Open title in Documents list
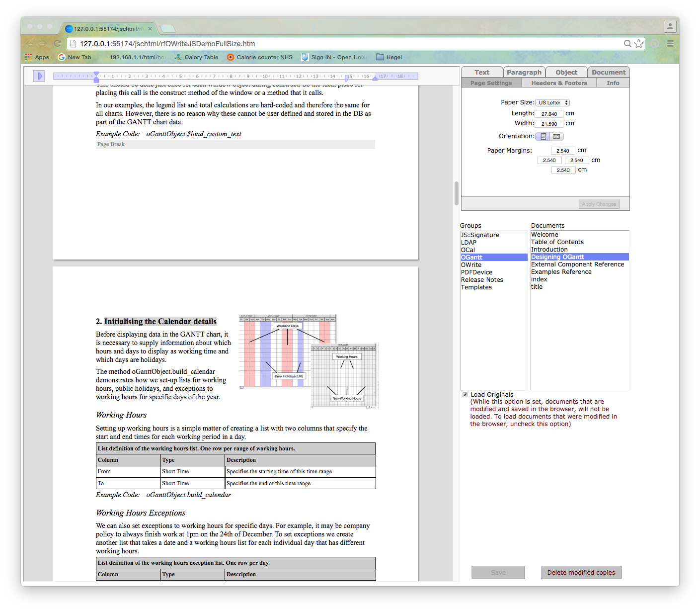The height and width of the screenshot is (611, 700). [580, 286]
